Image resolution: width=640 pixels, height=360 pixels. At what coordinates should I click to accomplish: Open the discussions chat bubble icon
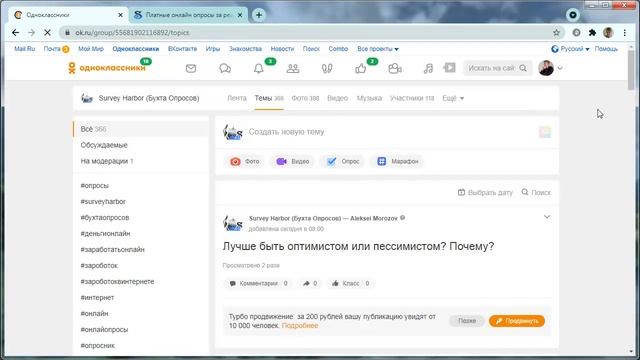tap(225, 68)
